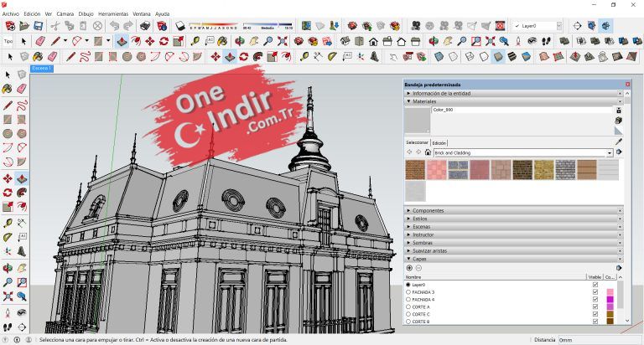The height and width of the screenshot is (345, 644).
Task: Enable X-ray face style icon
Action: (x=439, y=56)
